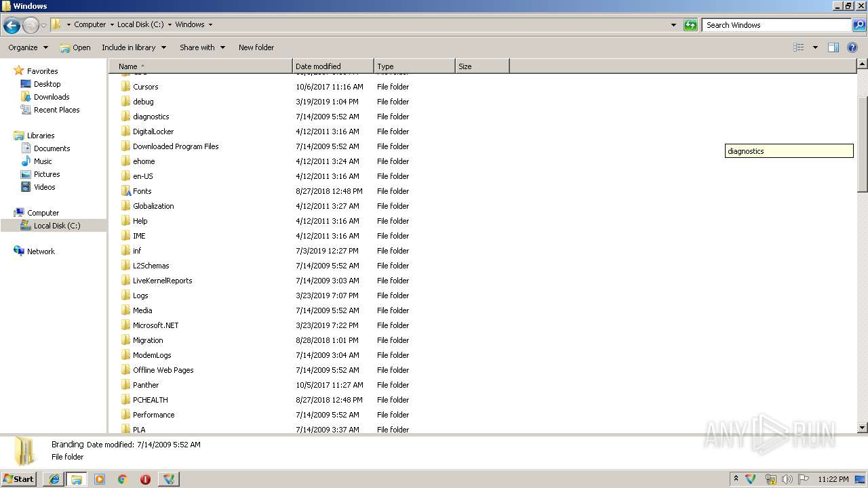Open the Help question mark button
The width and height of the screenshot is (868, 488).
[x=852, y=47]
